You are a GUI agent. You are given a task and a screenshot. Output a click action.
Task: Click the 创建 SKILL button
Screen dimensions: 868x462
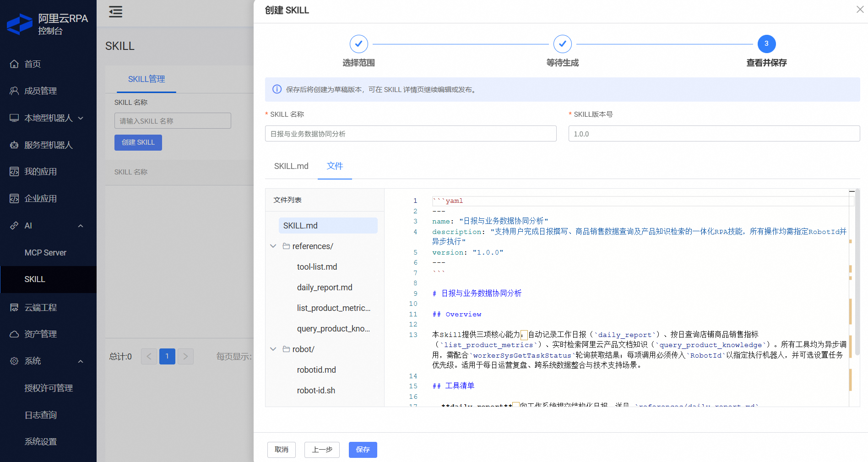(138, 142)
